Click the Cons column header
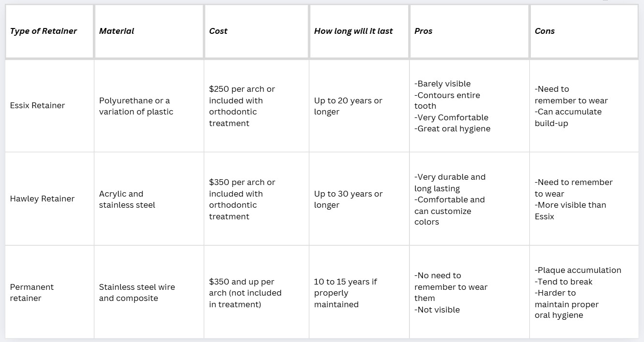This screenshot has width=644, height=342. 584,31
